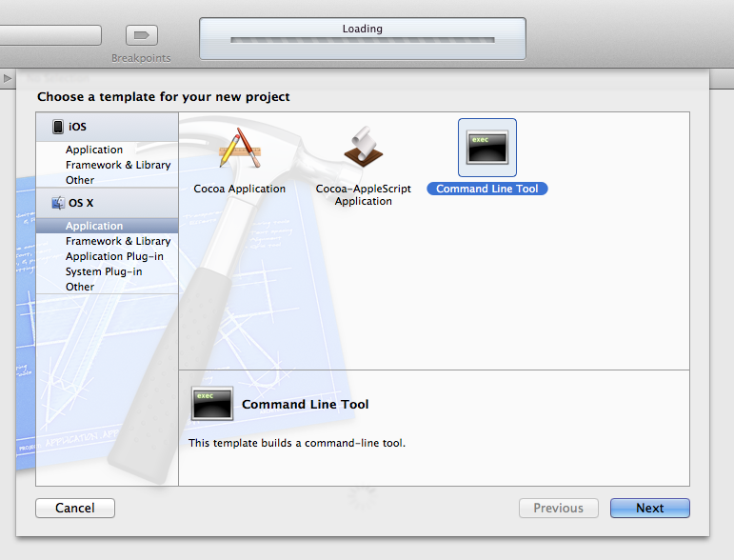Screen dimensions: 734x560
Task: Click the disclosure triangle at left window edge
Action: click(x=7, y=78)
